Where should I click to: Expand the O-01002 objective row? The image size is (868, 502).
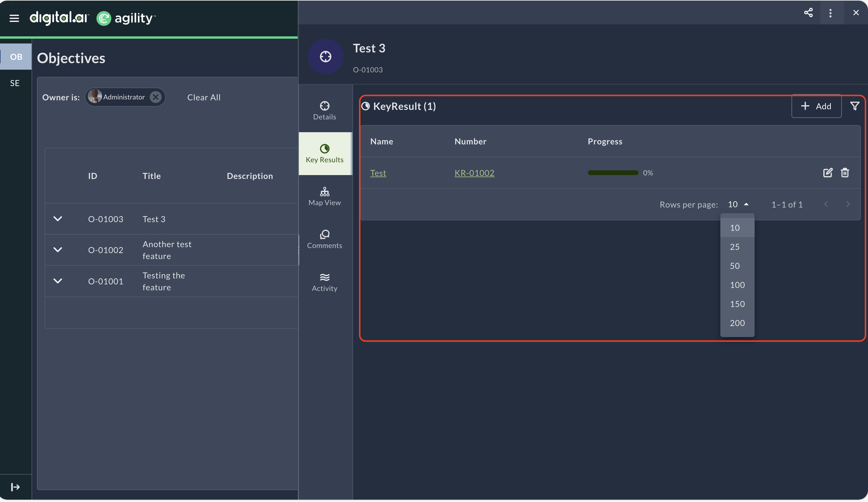click(58, 250)
